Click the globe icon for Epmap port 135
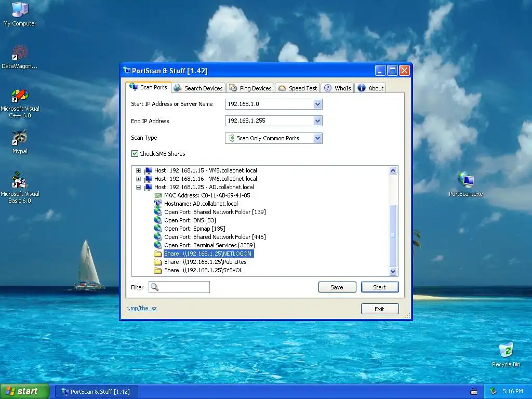 coord(158,229)
